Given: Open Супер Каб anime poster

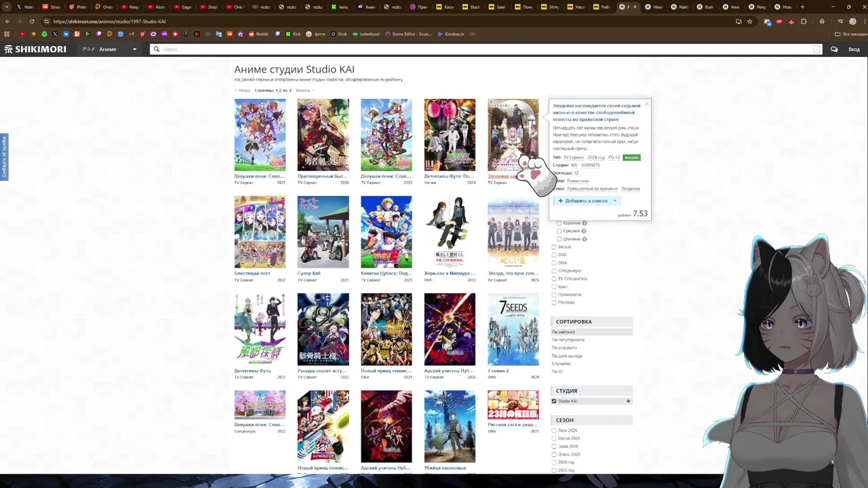Looking at the screenshot, I should [323, 232].
